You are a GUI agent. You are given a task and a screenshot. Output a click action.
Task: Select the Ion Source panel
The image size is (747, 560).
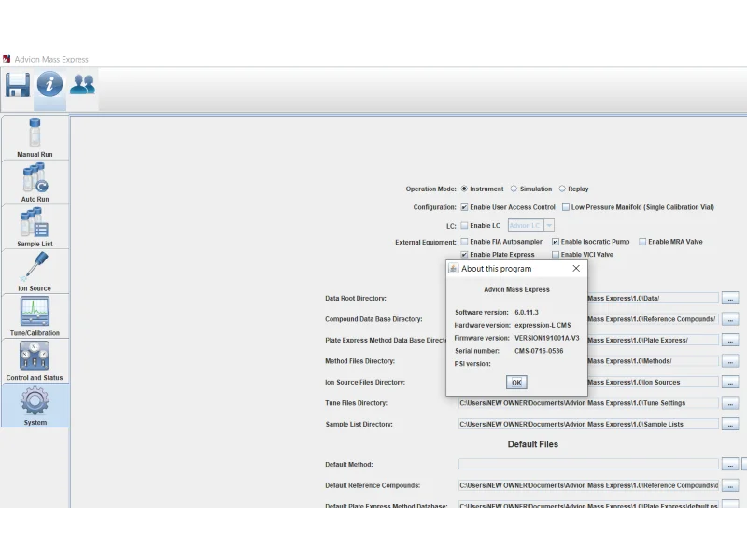pyautogui.click(x=35, y=272)
